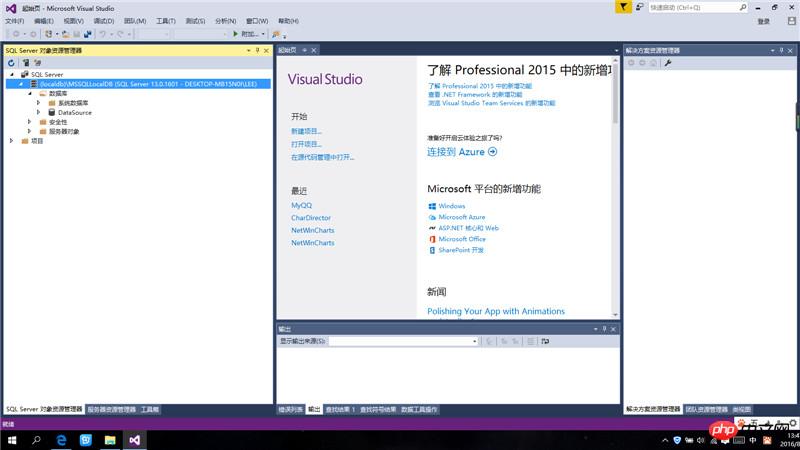
Task: Switch to the 团队资源管理器 tab
Action: [707, 410]
